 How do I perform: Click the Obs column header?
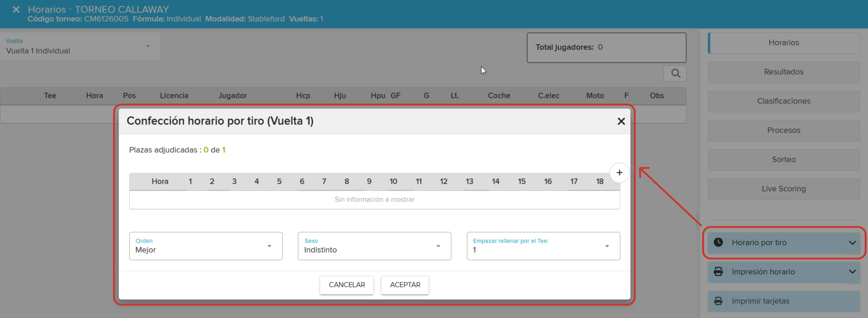point(657,96)
